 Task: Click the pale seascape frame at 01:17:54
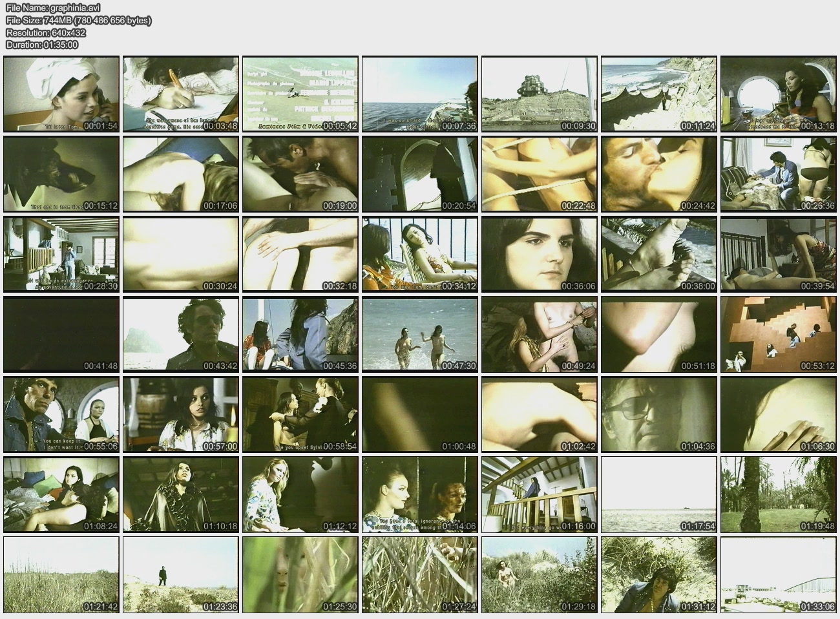(659, 495)
